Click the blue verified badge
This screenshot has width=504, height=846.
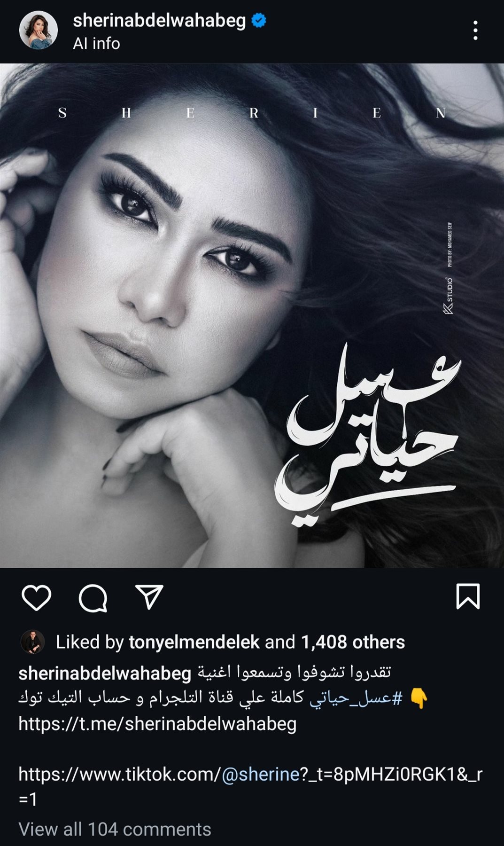(259, 20)
